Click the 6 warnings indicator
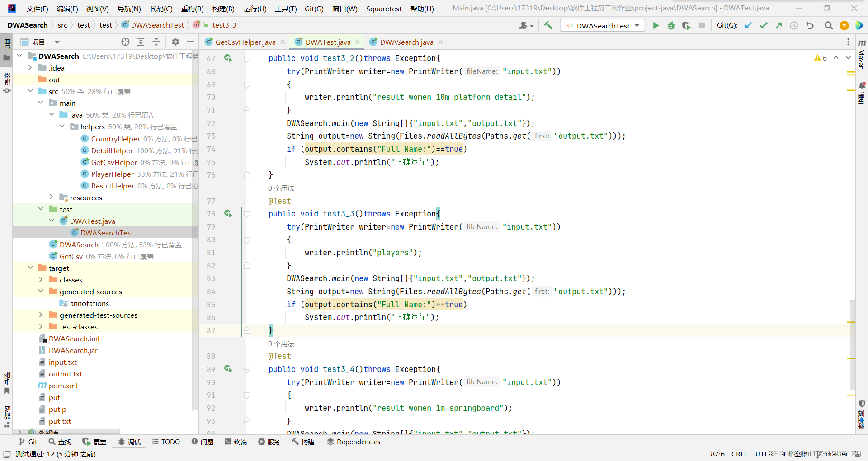 821,58
